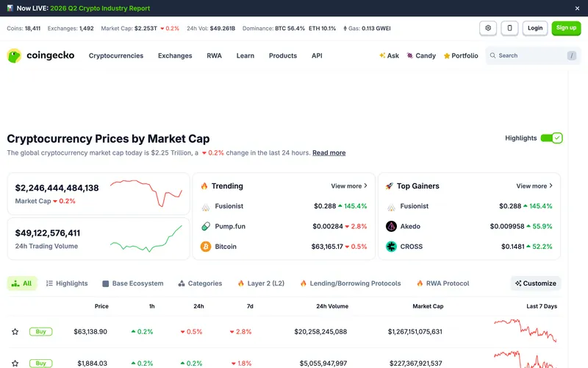Switch to the Highlights tab
The image size is (588, 368).
pos(67,283)
